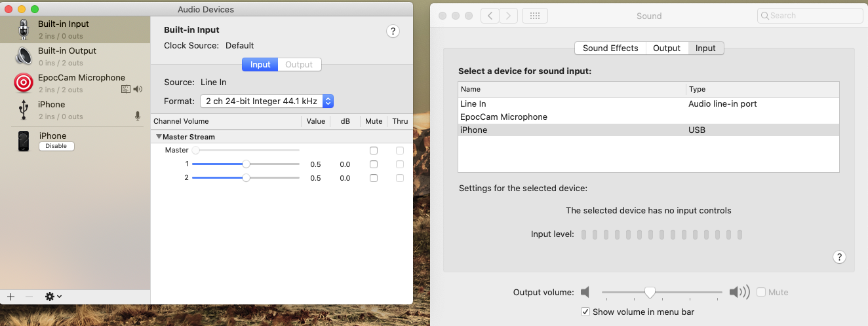868x326 pixels.
Task: Click the Built-in Output speaker icon
Action: [x=24, y=56]
